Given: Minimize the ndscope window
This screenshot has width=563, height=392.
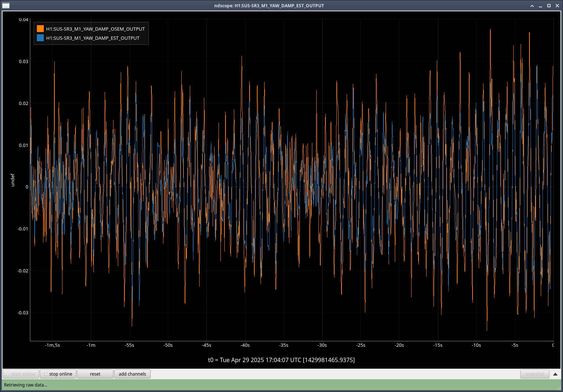Looking at the screenshot, I should point(540,5).
